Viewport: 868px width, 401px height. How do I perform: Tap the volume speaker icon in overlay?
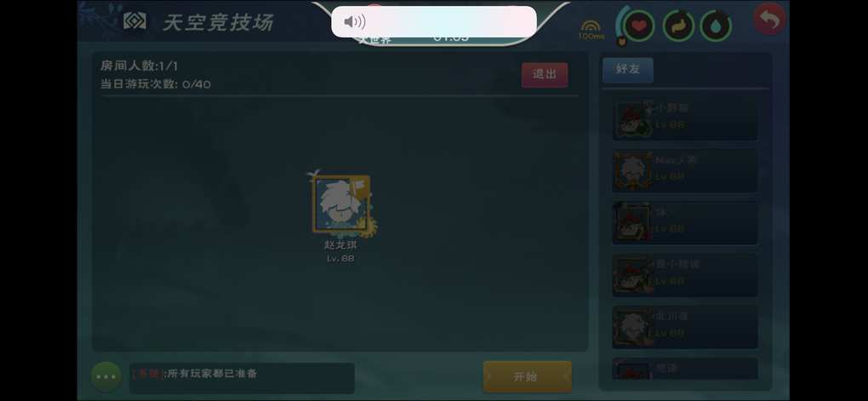click(354, 21)
